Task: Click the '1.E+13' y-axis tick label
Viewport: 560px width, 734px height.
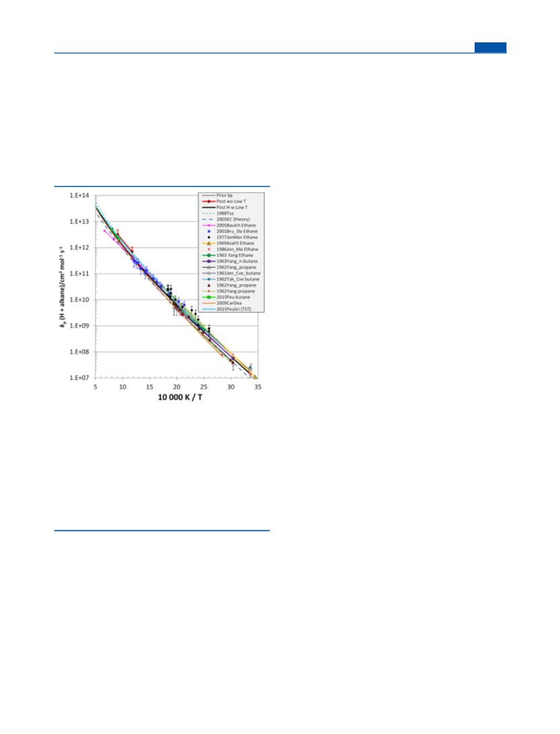Action: [x=79, y=221]
